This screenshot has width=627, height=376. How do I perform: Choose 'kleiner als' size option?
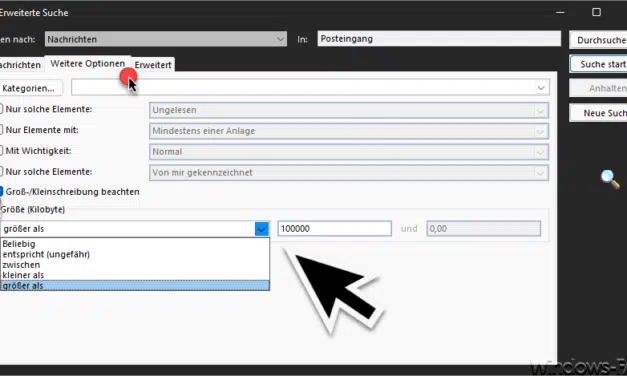tap(135, 275)
